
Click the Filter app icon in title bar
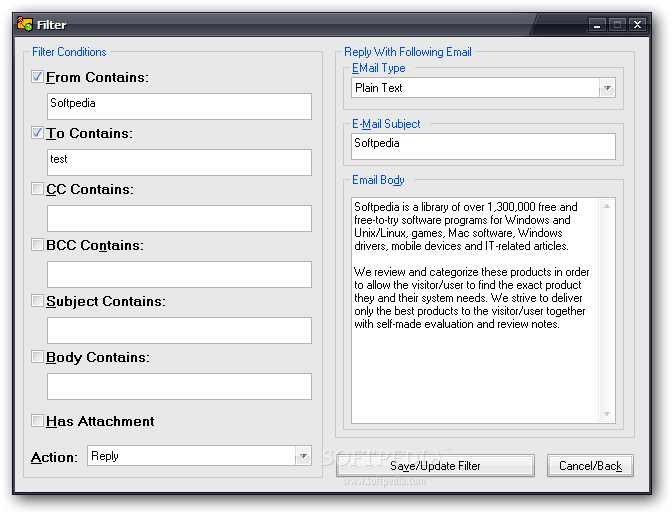coord(25,24)
